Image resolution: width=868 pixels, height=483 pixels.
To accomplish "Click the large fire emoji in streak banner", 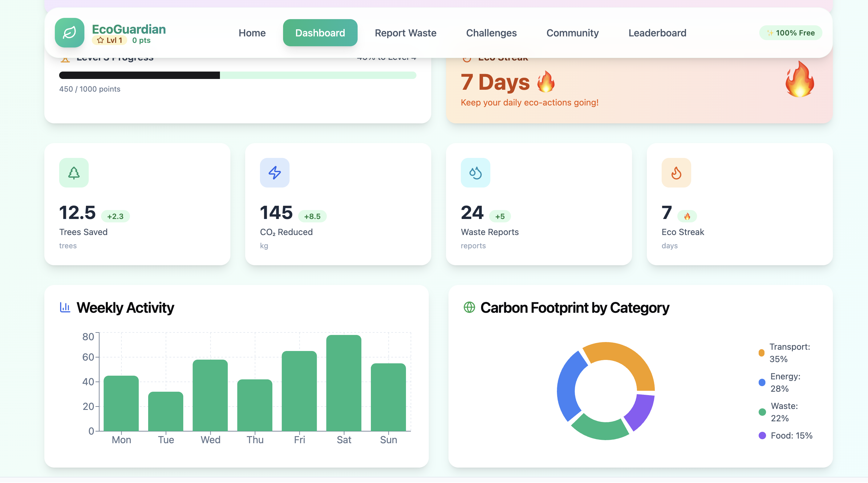I will [x=799, y=80].
